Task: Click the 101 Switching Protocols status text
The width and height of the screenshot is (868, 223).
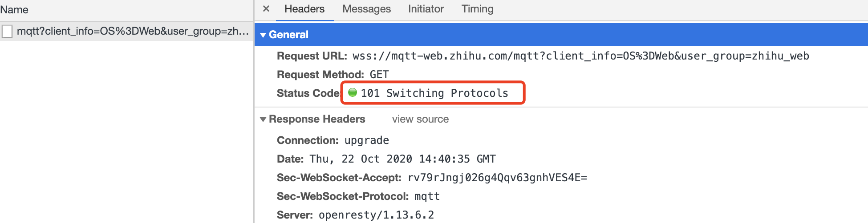Action: pyautogui.click(x=434, y=93)
